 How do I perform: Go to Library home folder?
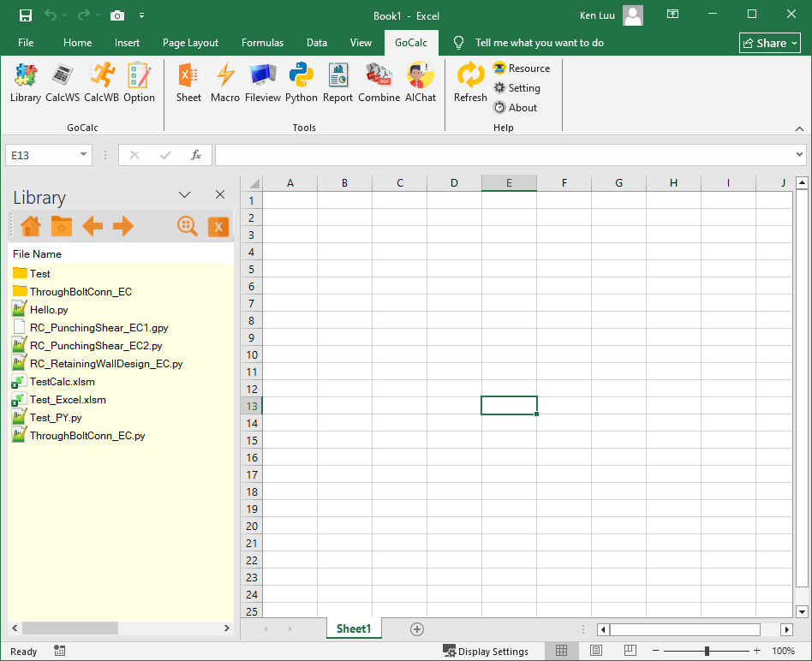tap(31, 226)
